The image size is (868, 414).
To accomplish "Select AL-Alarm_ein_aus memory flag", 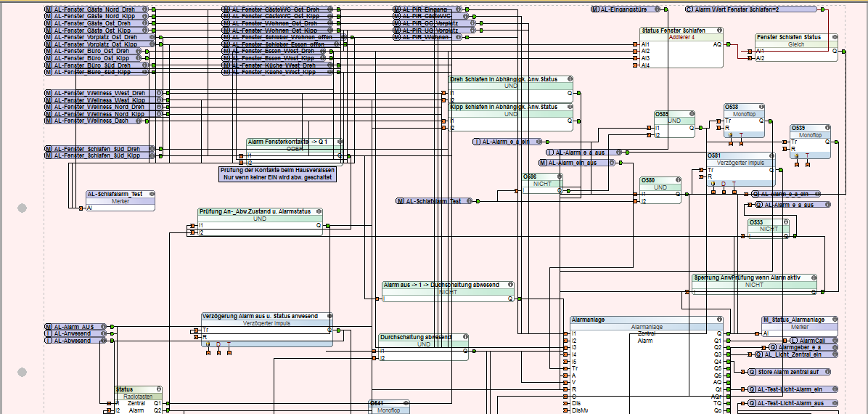I will 576,163.
